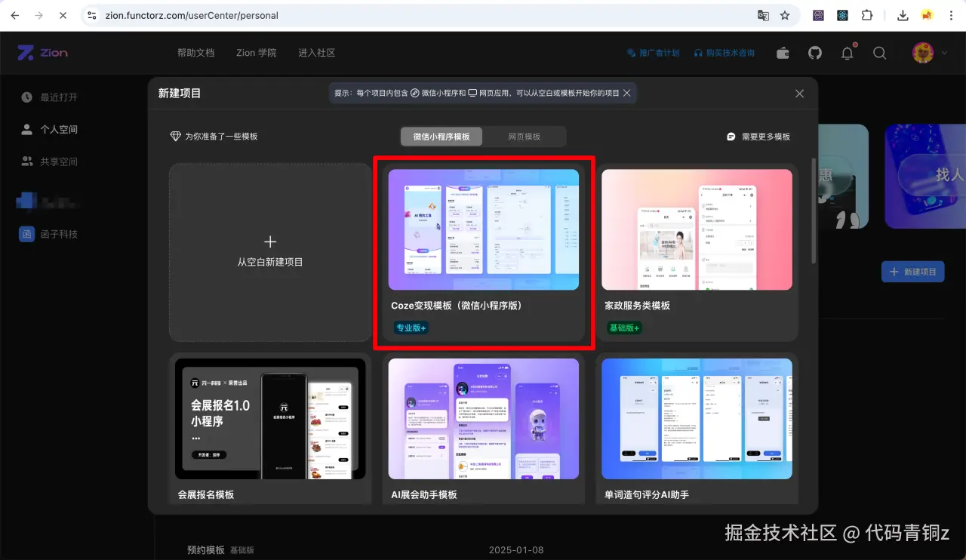Select the 单词造句评分AI助手 thumbnail
Viewport: 966px width, 560px height.
tap(697, 418)
